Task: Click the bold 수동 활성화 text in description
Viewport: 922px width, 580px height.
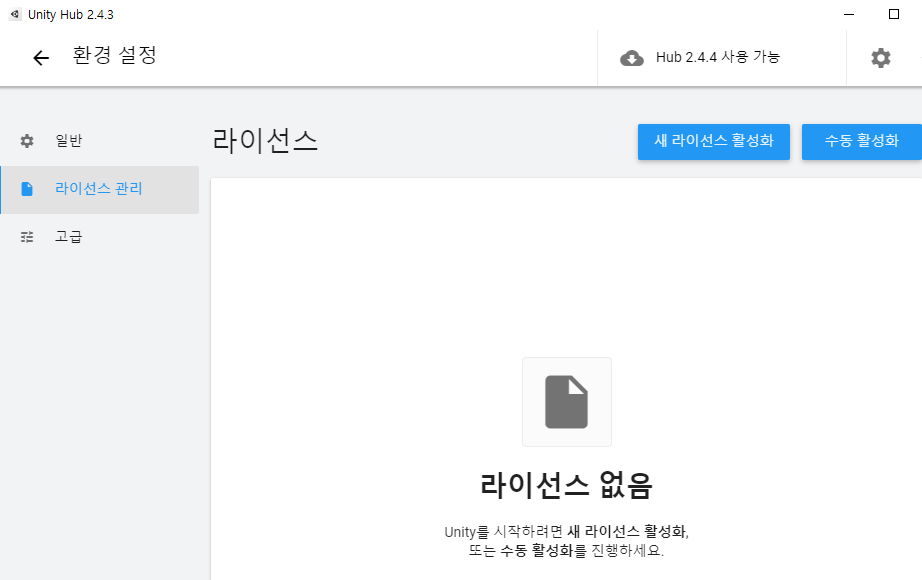Action: click(x=536, y=551)
